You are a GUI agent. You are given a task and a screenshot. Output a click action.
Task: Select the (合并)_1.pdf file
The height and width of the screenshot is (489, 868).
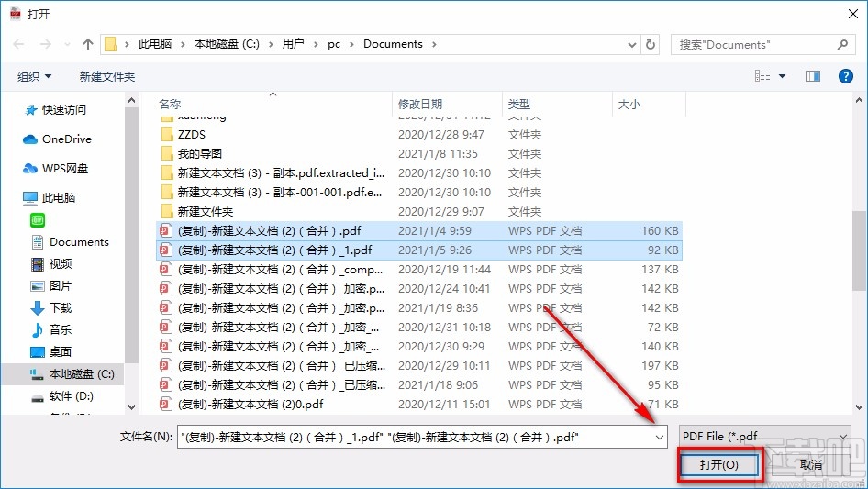point(419,250)
